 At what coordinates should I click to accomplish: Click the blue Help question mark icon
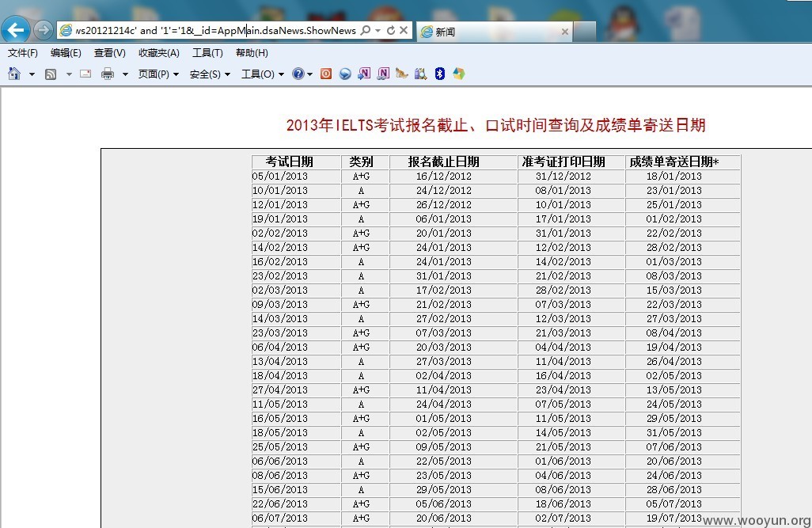[298, 74]
